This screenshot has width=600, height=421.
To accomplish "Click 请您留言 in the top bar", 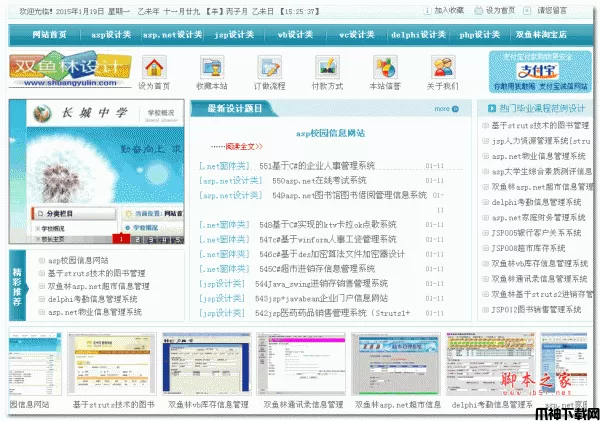I will [552, 11].
